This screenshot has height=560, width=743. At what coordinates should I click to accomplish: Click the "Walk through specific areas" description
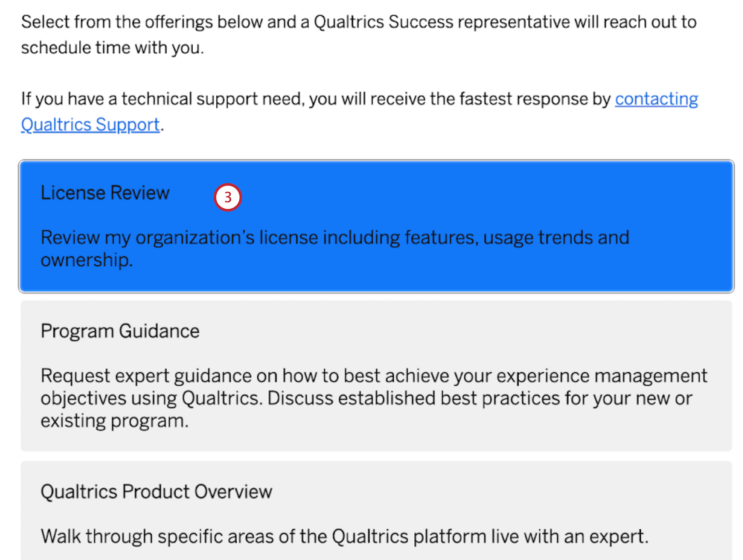click(344, 536)
